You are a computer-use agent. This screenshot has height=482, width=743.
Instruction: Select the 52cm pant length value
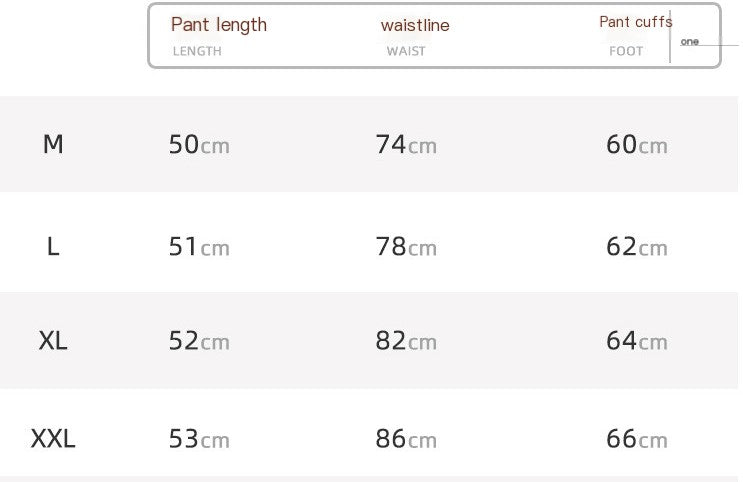click(x=199, y=341)
